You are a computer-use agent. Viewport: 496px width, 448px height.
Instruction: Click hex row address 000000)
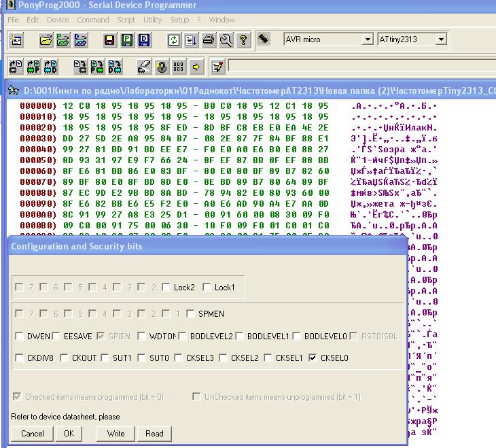click(x=38, y=106)
